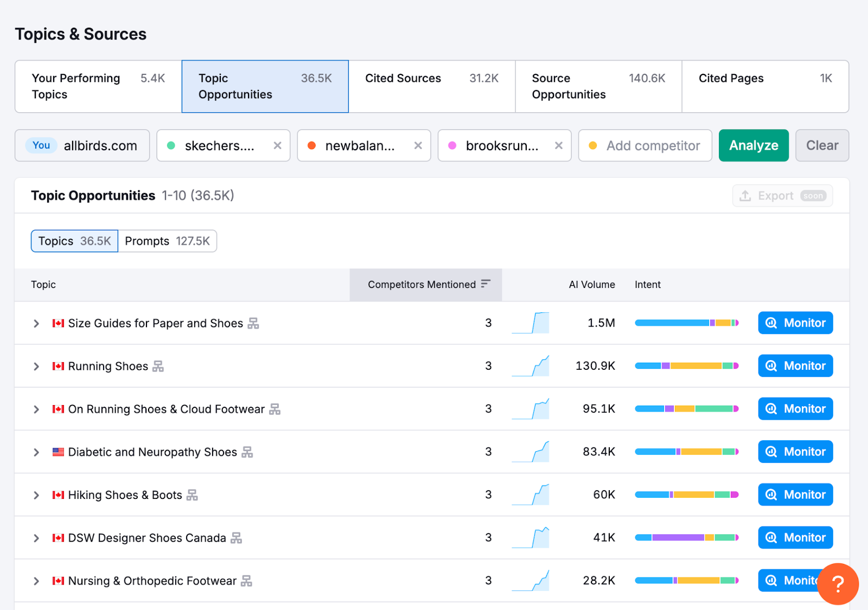Image resolution: width=868 pixels, height=610 pixels.
Task: Remove newbalance competitor via its X icon
Action: (x=418, y=145)
